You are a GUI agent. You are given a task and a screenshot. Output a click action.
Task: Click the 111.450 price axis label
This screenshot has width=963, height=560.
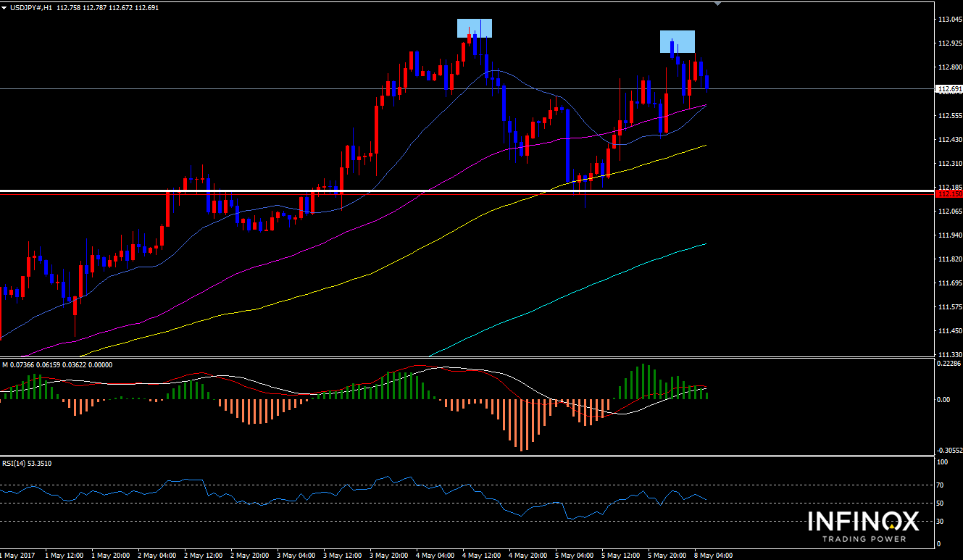pyautogui.click(x=949, y=330)
